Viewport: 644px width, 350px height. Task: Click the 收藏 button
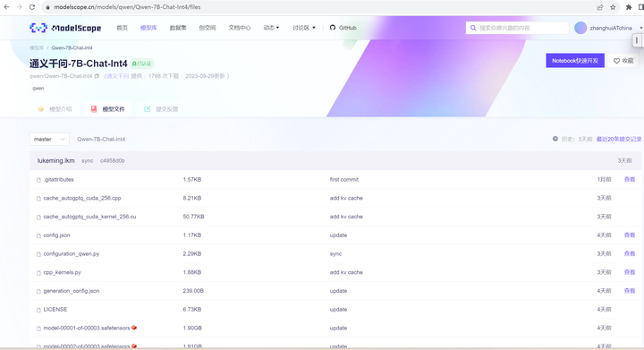pos(623,60)
